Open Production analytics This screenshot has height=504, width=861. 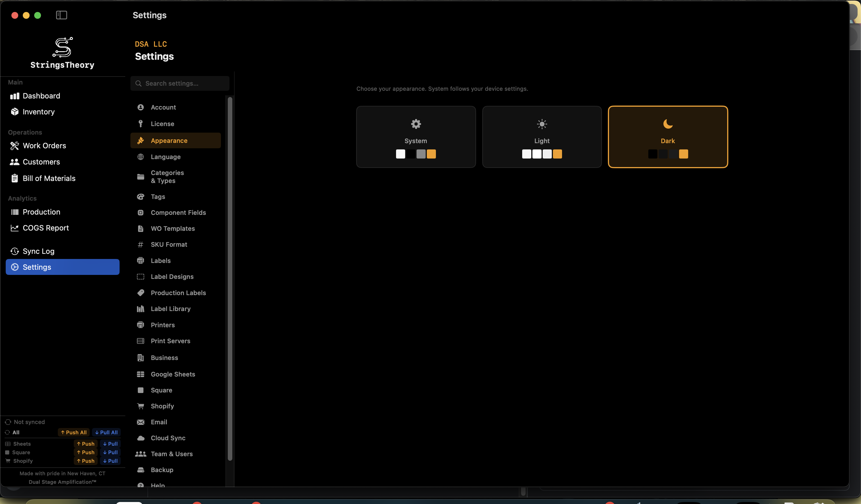tap(41, 212)
